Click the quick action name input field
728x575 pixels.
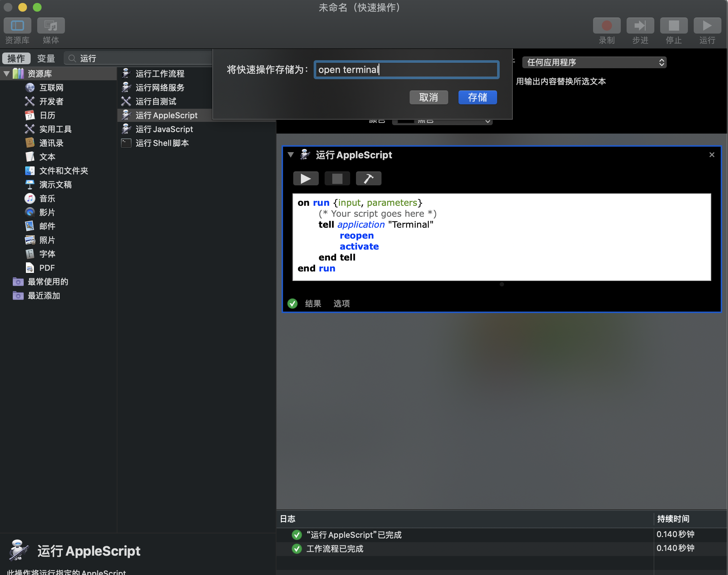(x=406, y=70)
